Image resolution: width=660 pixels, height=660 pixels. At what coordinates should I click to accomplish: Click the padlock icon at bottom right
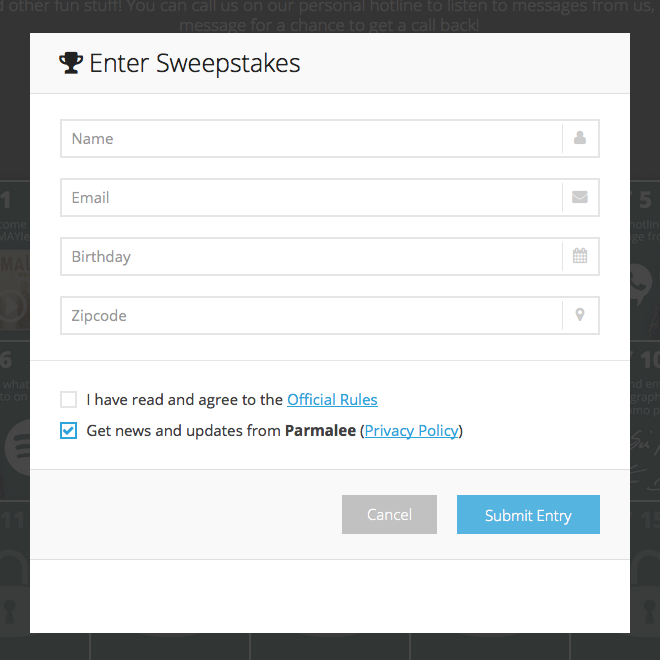[645, 596]
